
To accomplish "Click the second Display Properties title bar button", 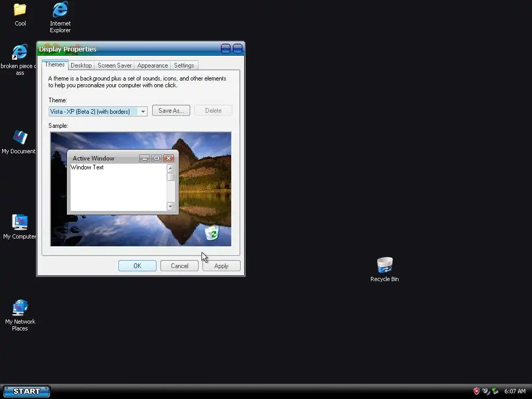I will tap(237, 48).
